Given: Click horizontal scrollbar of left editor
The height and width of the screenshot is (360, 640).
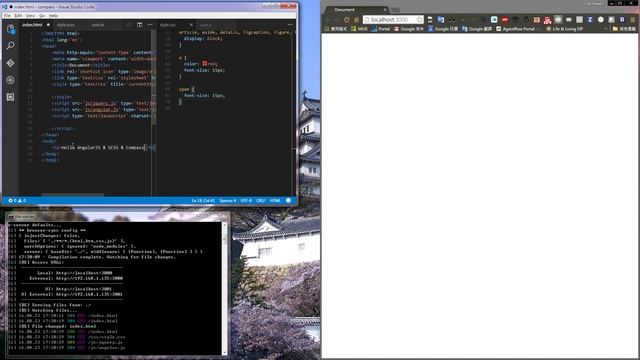Looking at the screenshot, I should pyautogui.click(x=73, y=195).
